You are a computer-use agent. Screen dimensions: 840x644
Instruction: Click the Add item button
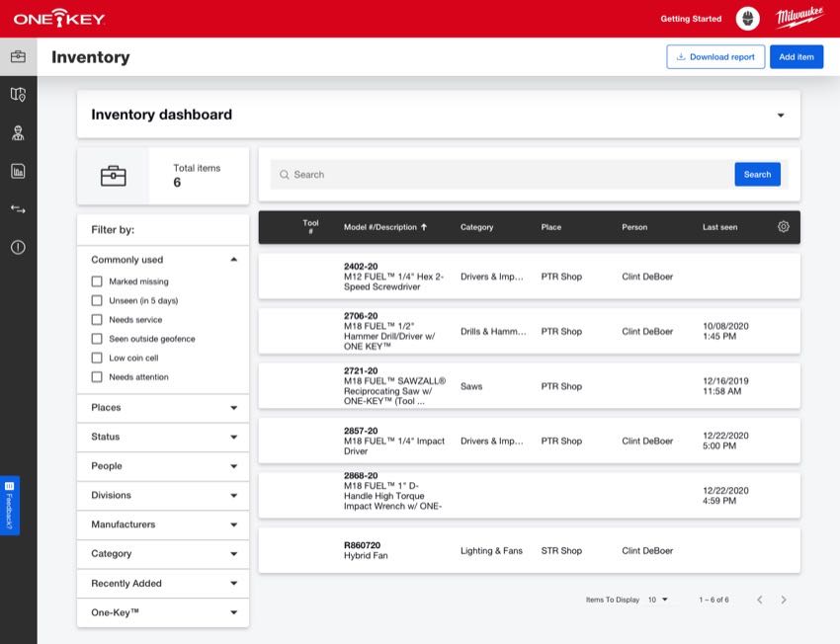(x=797, y=56)
